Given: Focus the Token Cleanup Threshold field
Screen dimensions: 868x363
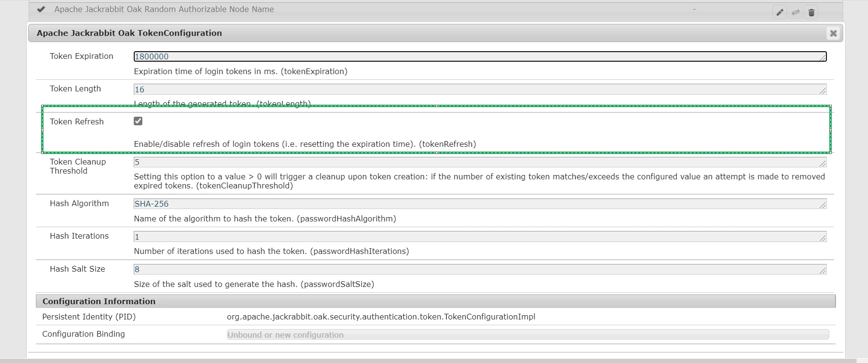Looking at the screenshot, I should pyautogui.click(x=480, y=162).
